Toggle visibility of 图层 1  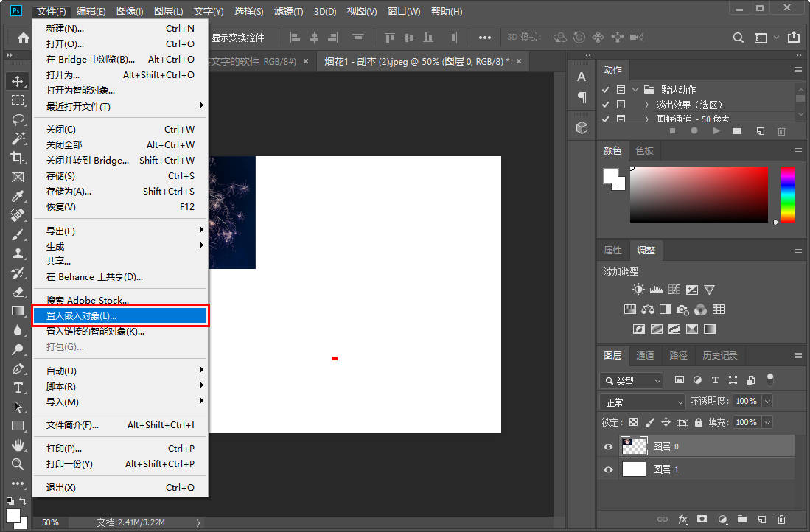coord(608,469)
